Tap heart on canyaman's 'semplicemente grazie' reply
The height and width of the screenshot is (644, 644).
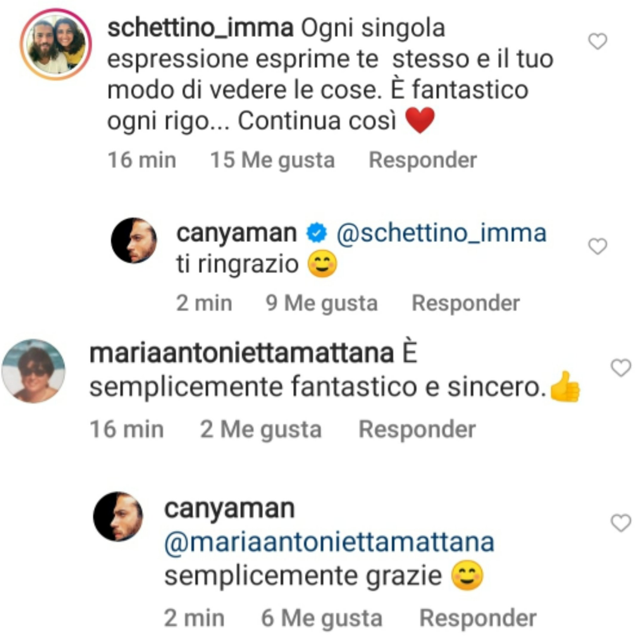coord(621,523)
